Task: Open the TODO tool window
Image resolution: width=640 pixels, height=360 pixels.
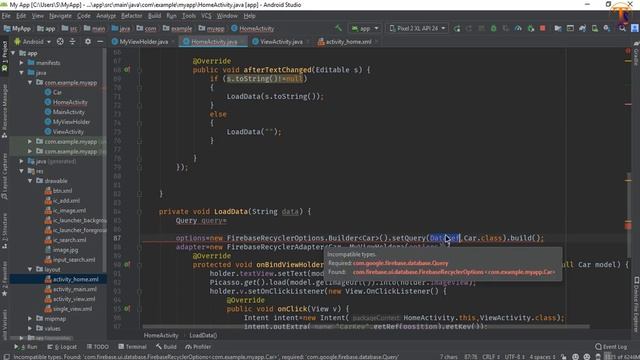Action: [98, 347]
